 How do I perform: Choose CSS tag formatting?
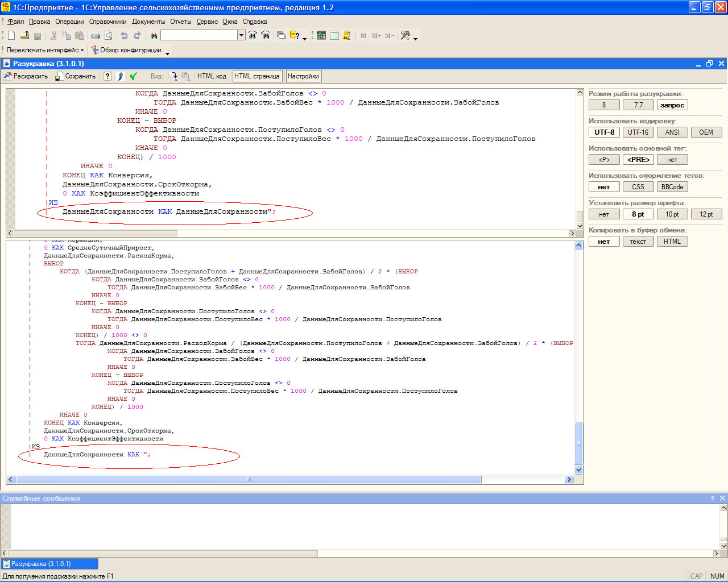pyautogui.click(x=638, y=187)
